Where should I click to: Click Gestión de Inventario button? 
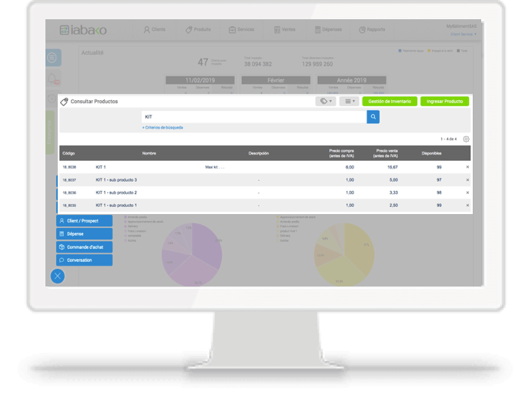(x=390, y=101)
